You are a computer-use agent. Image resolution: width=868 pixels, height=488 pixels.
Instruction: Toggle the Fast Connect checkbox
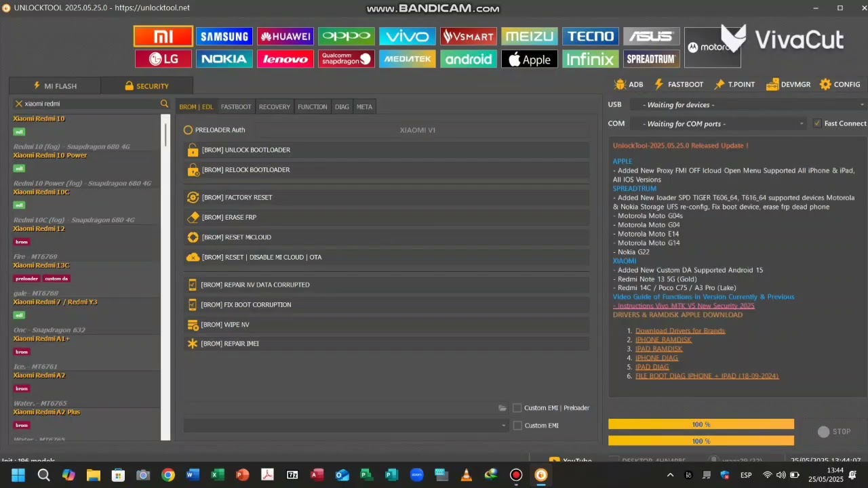pyautogui.click(x=817, y=123)
